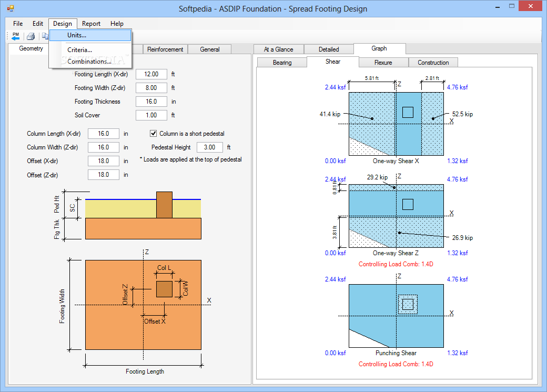Click the 'Footing Length' dimension label in plan
The image size is (547, 392).
[145, 371]
